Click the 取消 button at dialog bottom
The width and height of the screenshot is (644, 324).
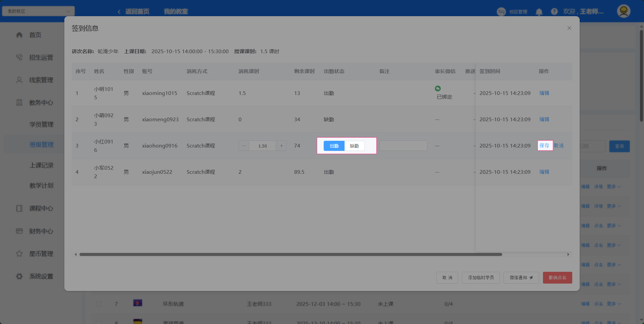(447, 278)
